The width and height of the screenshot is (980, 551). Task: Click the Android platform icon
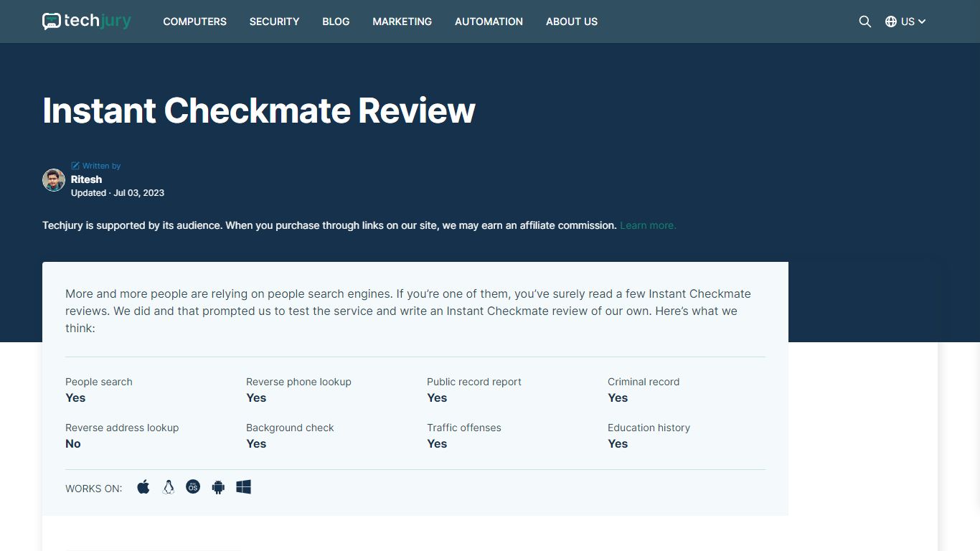(x=218, y=487)
